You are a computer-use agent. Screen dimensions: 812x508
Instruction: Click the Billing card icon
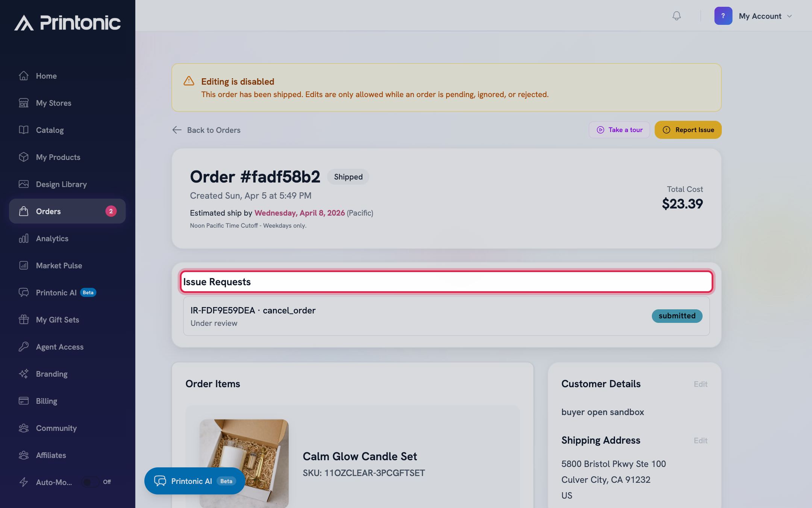click(x=24, y=401)
